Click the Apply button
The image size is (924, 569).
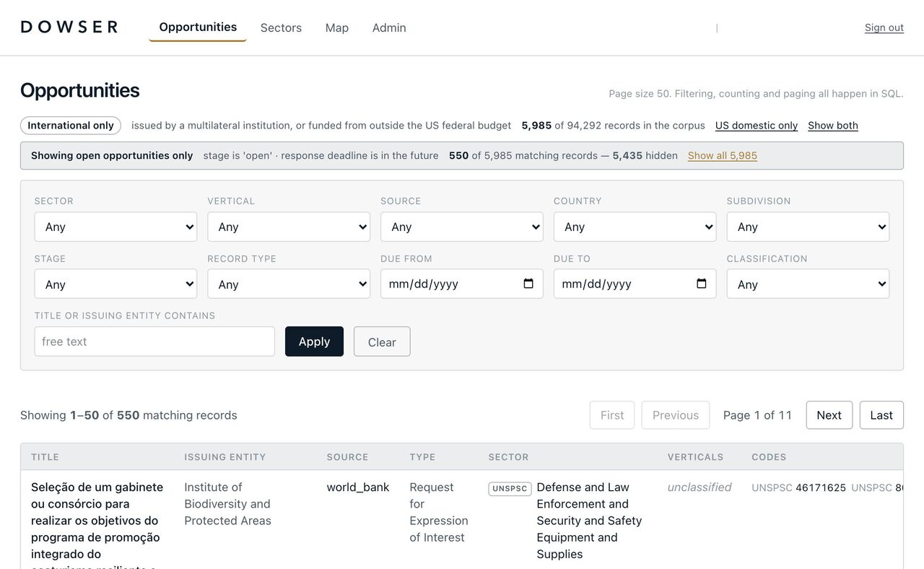[314, 342]
